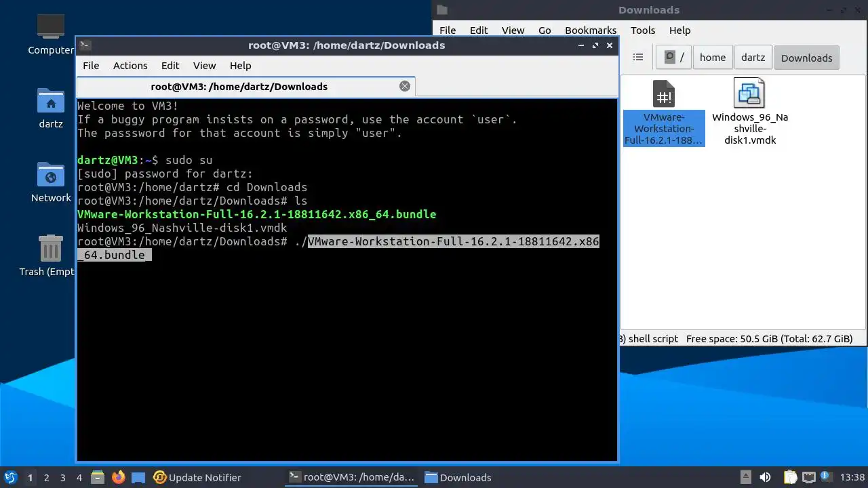
Task: Open the network connection tray icon
Action: point(809,477)
